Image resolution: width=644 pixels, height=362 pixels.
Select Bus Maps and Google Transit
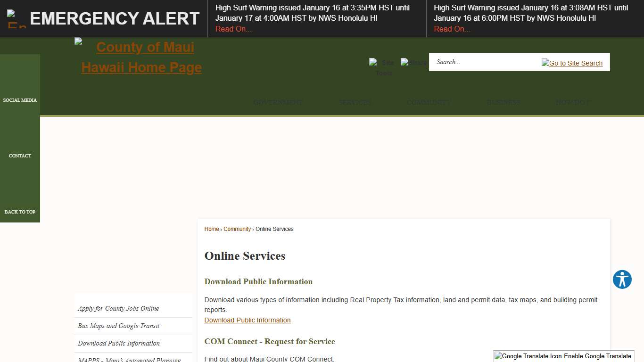click(x=118, y=326)
